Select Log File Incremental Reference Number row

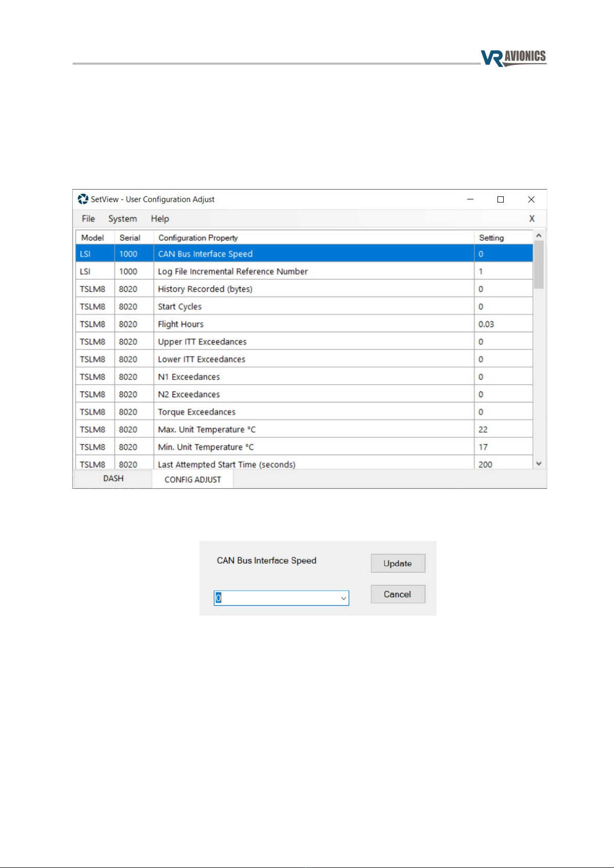[x=304, y=271]
